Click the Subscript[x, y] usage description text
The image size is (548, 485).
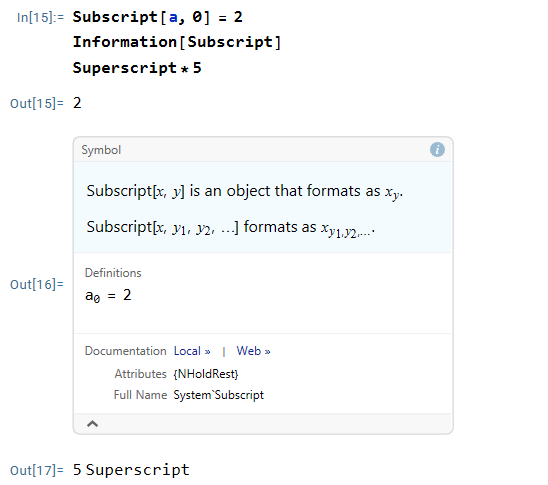(245, 191)
